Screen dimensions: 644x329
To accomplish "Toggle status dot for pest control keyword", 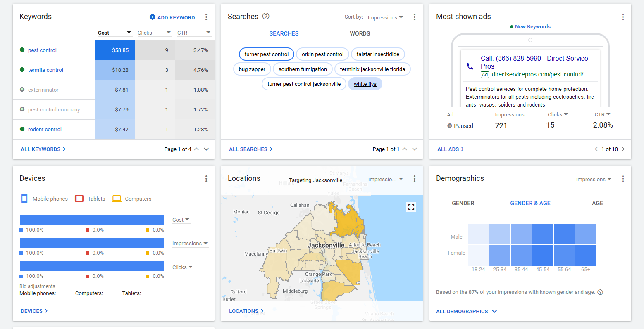I will pos(22,50).
